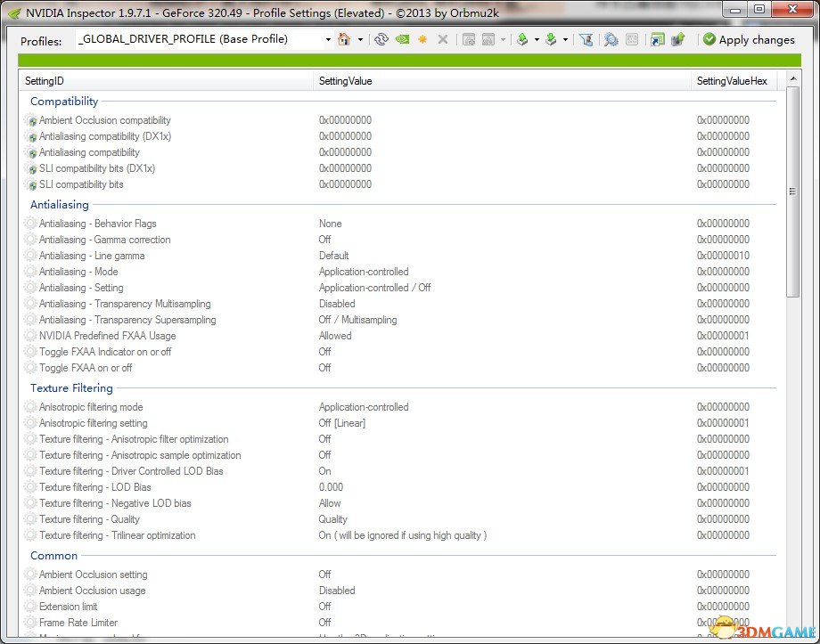Viewport: 820px width, 644px height.
Task: Click the icon beside Ambient Occlusion compatibility
Action: (x=31, y=120)
